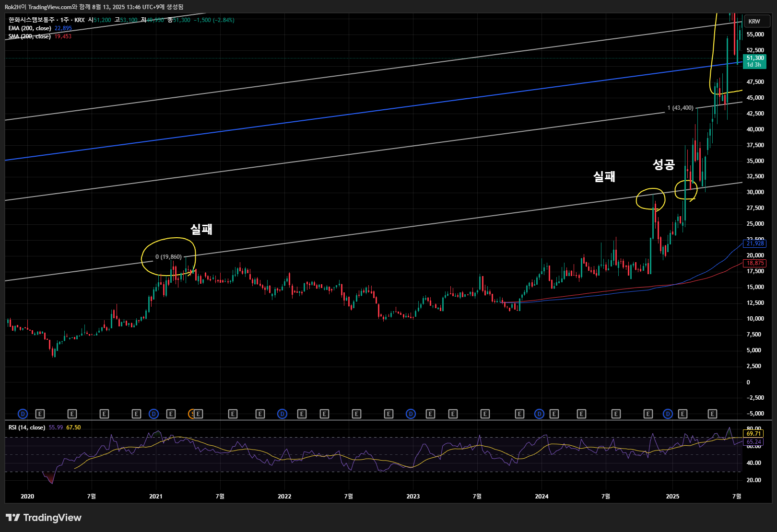Select the SMA (200, close) indicator legend
The height and width of the screenshot is (532, 777).
tap(29, 36)
